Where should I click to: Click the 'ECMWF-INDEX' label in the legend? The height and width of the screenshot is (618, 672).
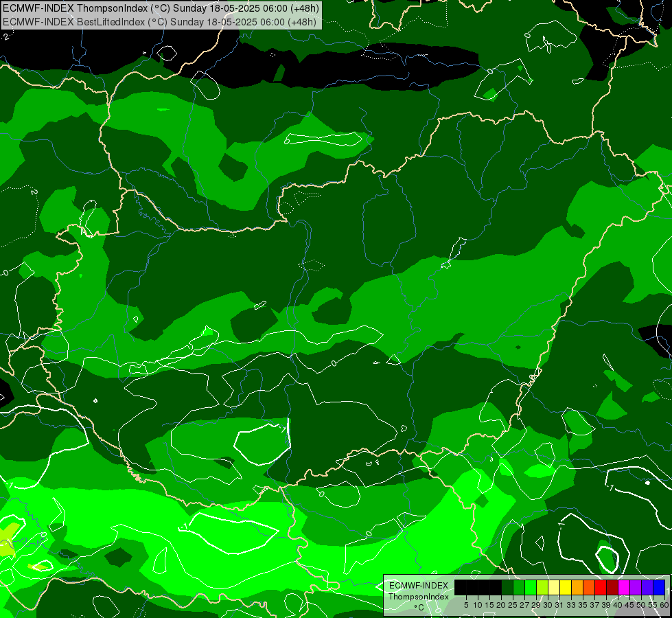(419, 586)
